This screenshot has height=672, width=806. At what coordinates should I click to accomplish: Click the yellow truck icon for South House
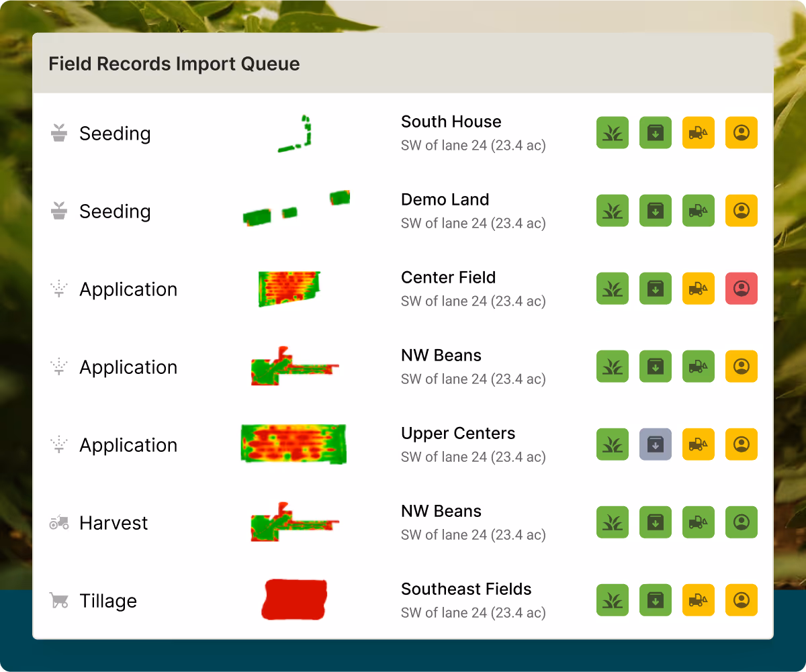(x=699, y=133)
